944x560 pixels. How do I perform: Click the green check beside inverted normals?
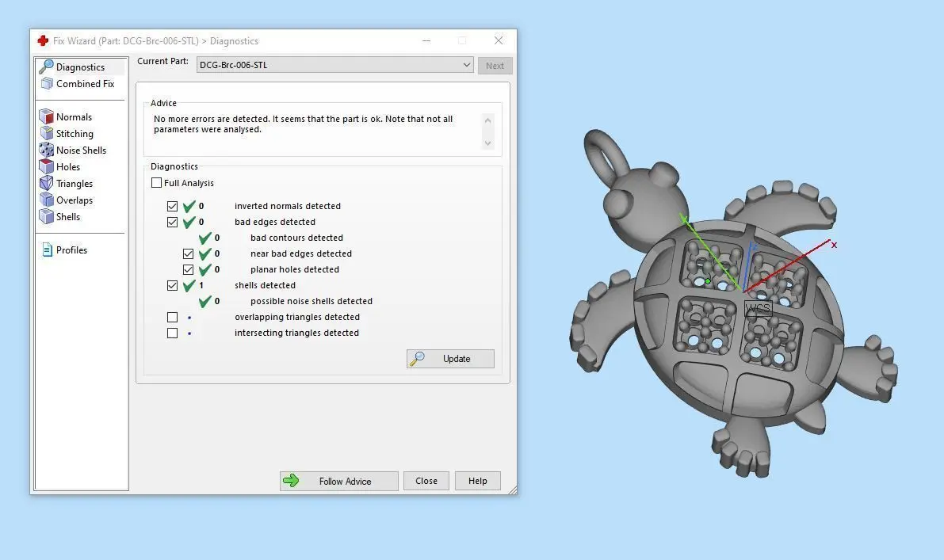(189, 206)
